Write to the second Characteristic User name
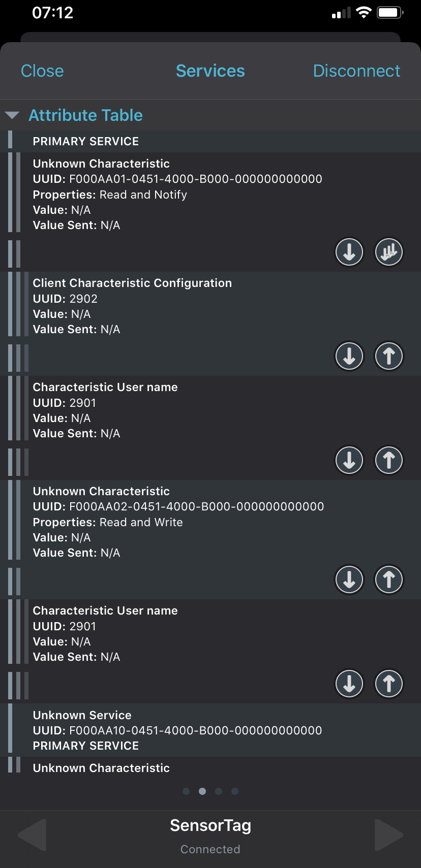 click(389, 684)
